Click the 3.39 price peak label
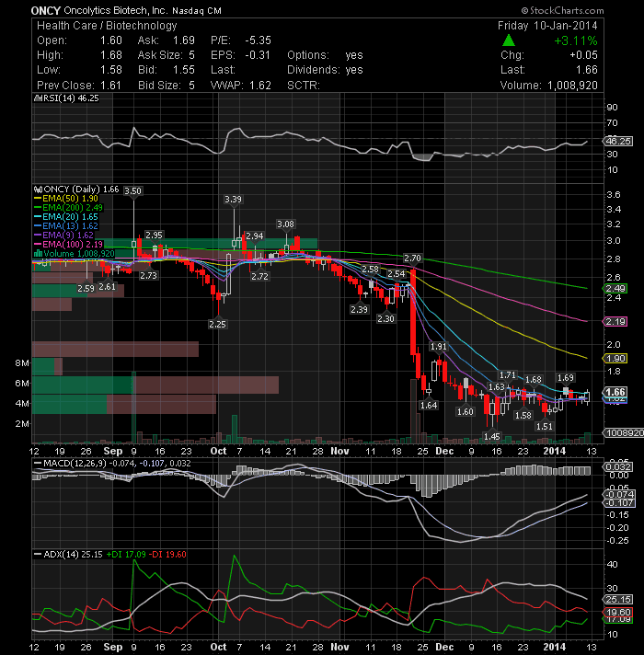The image size is (644, 655). pos(233,200)
